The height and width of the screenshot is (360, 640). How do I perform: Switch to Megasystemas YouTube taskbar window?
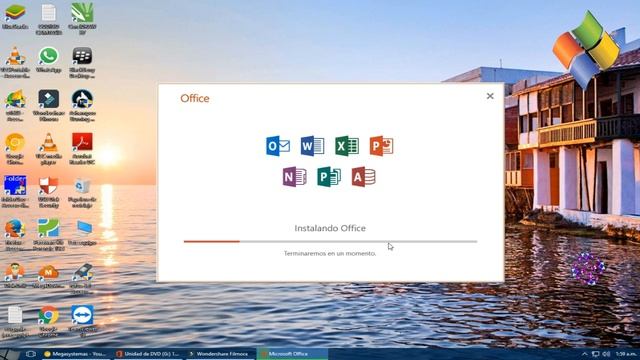(x=76, y=354)
